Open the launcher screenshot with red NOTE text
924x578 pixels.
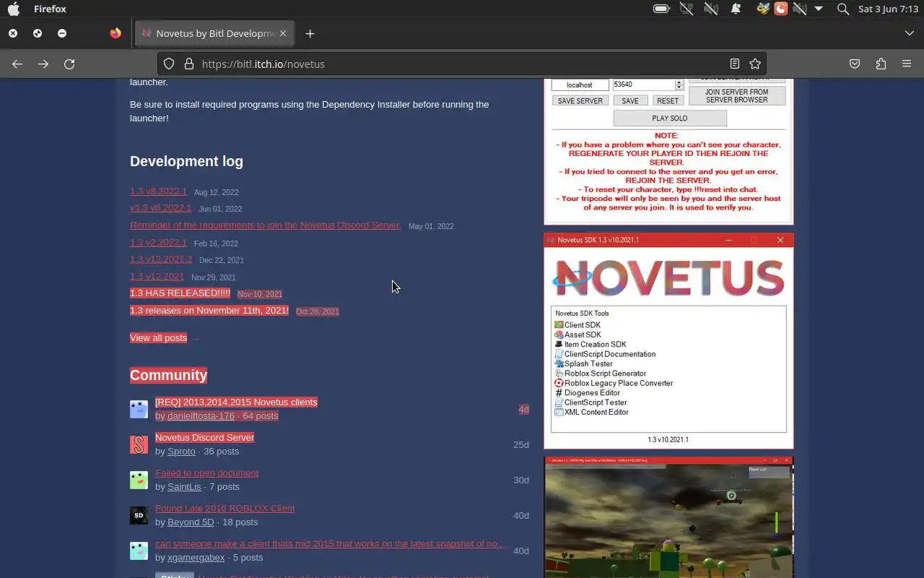coord(668,151)
